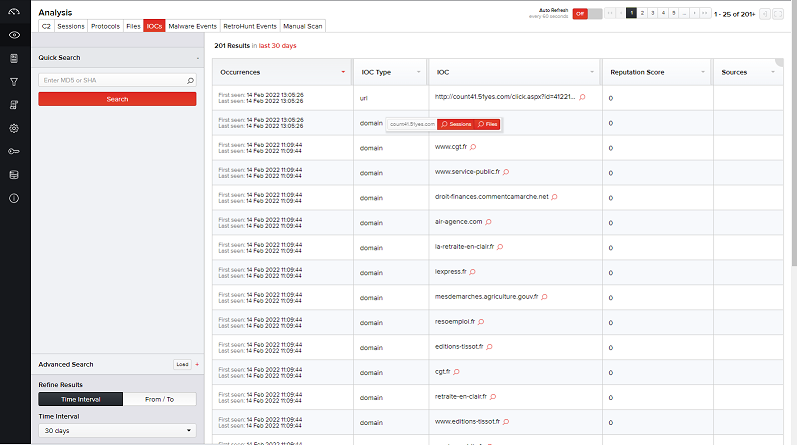The image size is (797, 445).
Task: Click the Enter MD5 or SHA field
Action: [112, 80]
